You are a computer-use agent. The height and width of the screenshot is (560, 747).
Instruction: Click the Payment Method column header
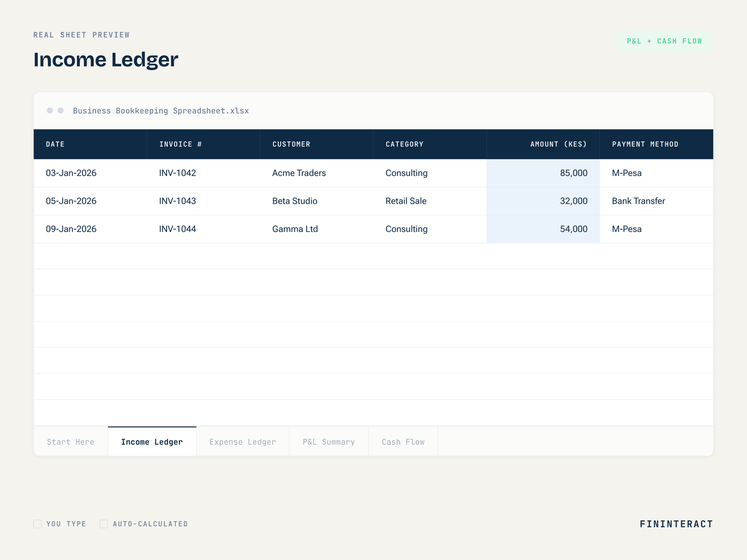[656, 144]
